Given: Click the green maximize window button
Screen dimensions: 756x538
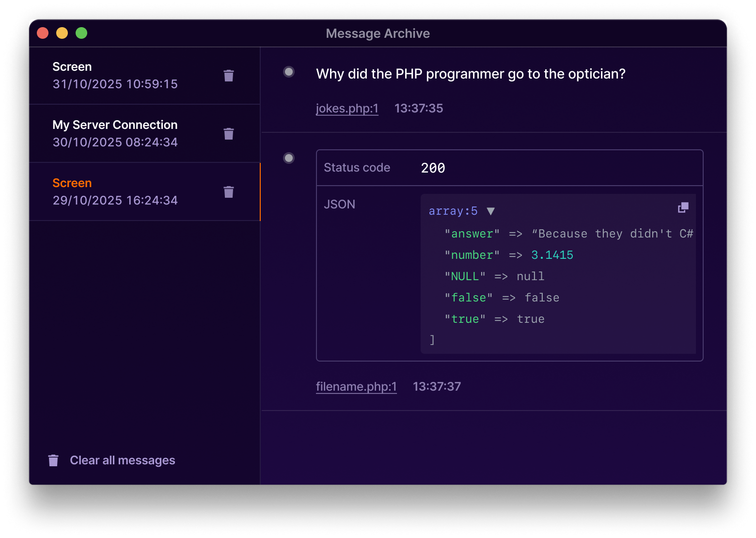Looking at the screenshot, I should (81, 33).
